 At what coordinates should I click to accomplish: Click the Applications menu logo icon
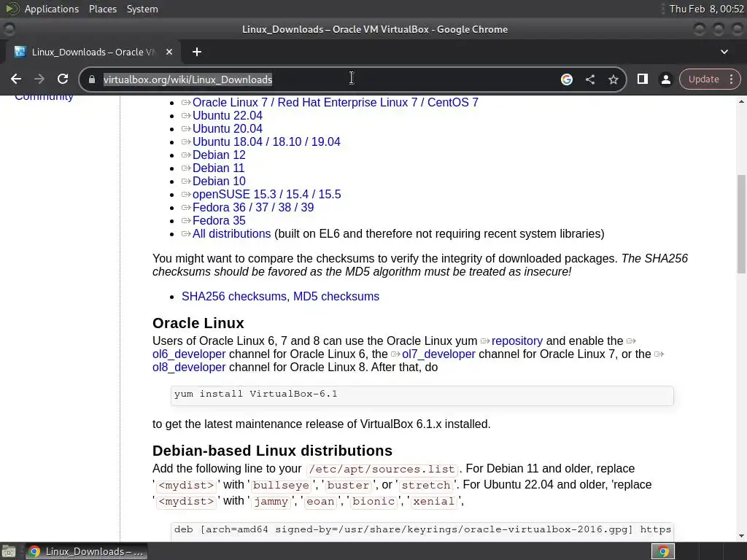[12, 9]
